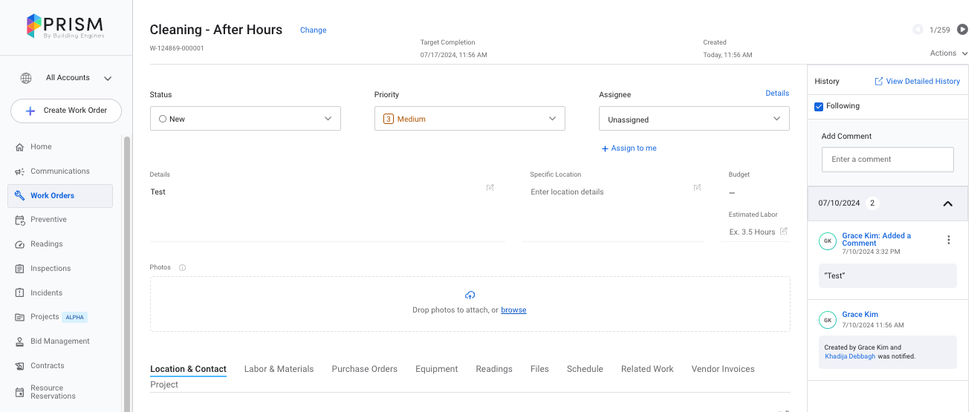The width and height of the screenshot is (980, 412).
Task: Open the Purchase Orders tab
Action: point(364,369)
